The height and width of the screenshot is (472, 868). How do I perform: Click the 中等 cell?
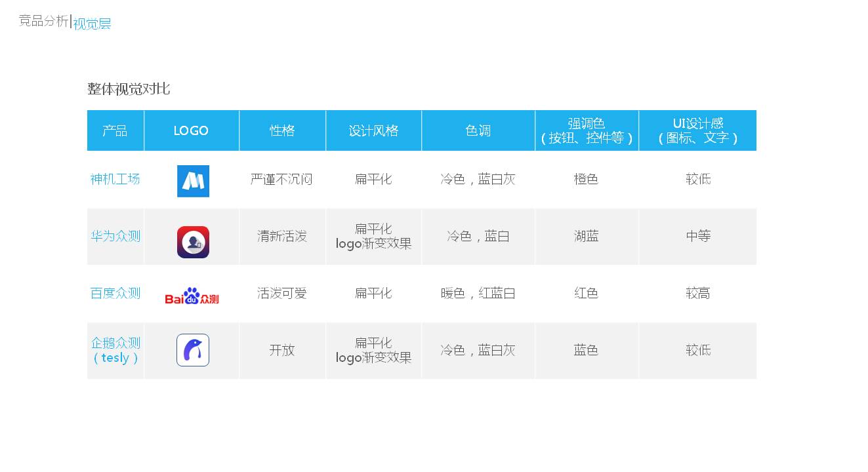[698, 236]
